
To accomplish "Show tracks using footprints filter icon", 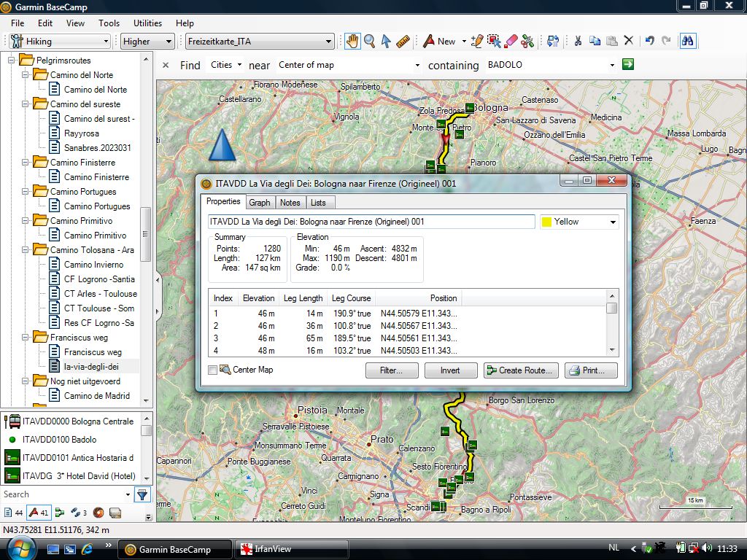I will point(75,513).
